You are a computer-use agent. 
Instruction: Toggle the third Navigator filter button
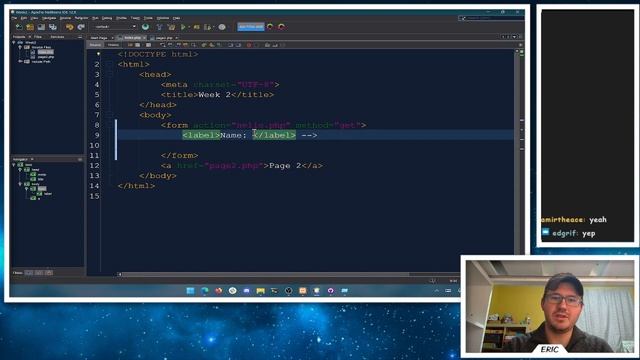(x=49, y=273)
